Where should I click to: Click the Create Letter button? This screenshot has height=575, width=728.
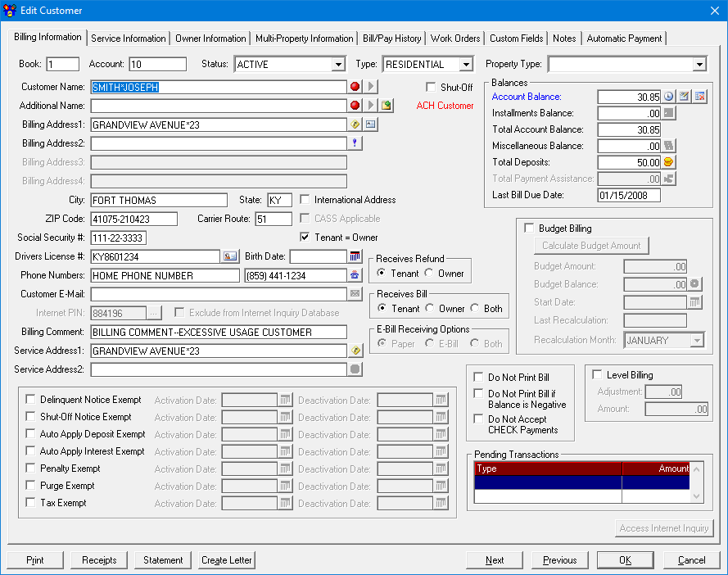tap(226, 560)
